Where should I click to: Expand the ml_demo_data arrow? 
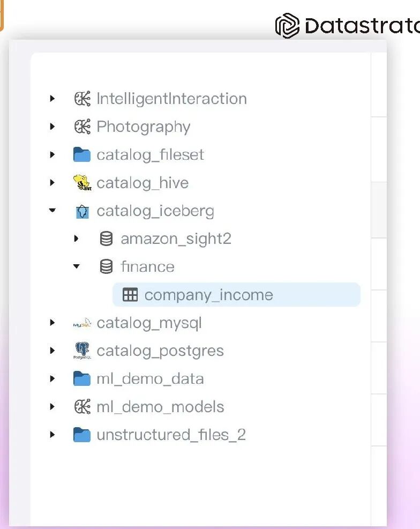pos(52,379)
